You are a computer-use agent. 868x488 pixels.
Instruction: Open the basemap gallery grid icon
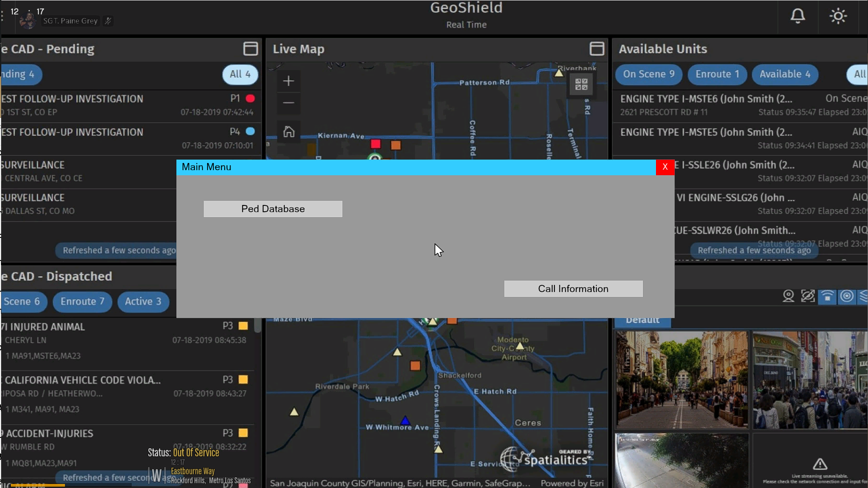pos(581,84)
